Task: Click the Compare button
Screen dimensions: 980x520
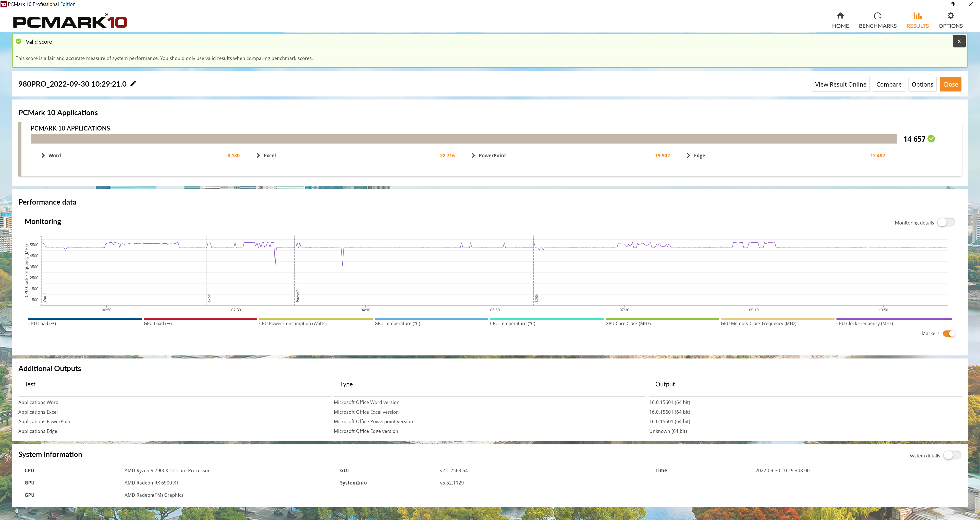Action: [x=889, y=85]
